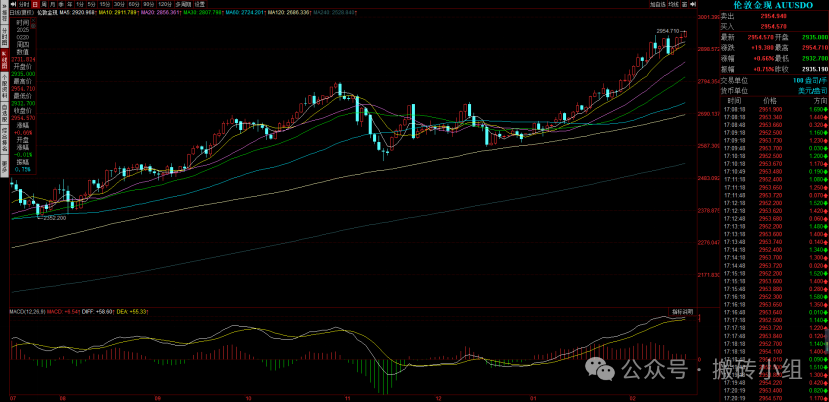Viewport: 829px width, 402px height.
Task: Switch to the 15分 period
Action: point(105,4)
